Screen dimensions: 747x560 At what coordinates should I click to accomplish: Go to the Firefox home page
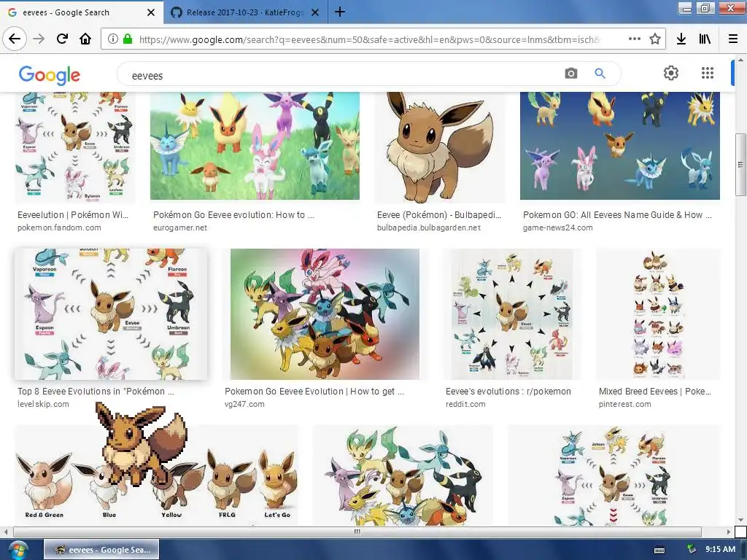pos(85,39)
